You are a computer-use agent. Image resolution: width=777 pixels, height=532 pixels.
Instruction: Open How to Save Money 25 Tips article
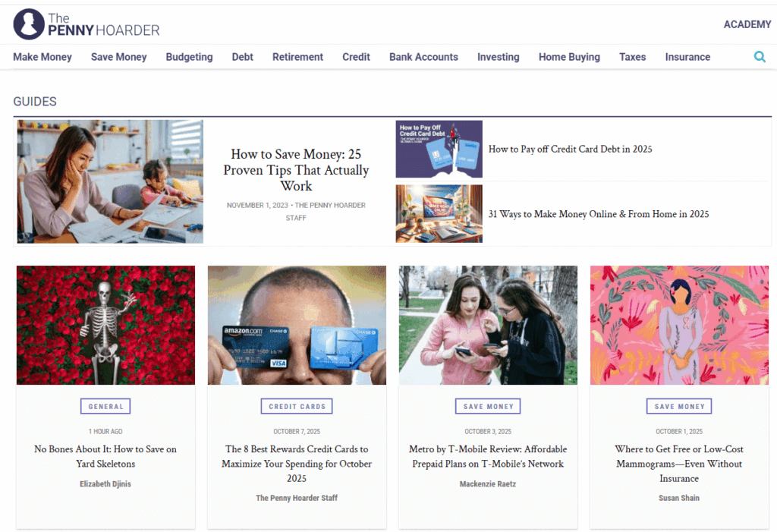[x=297, y=169]
